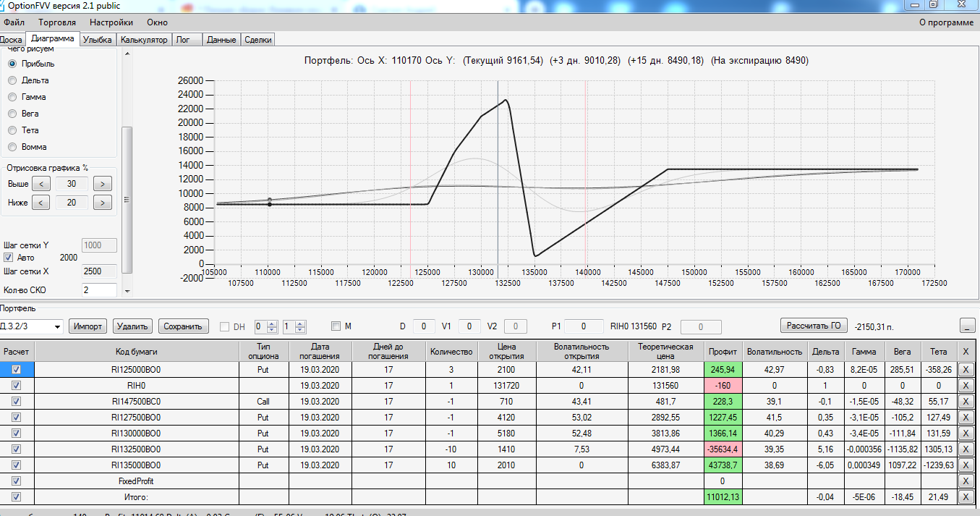
Task: Switch to the Данные tab
Action: tap(221, 40)
